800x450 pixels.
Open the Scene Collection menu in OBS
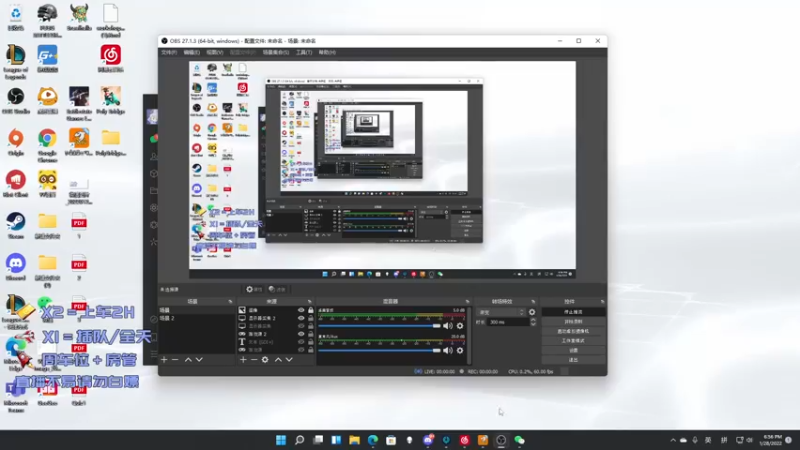click(x=276, y=53)
